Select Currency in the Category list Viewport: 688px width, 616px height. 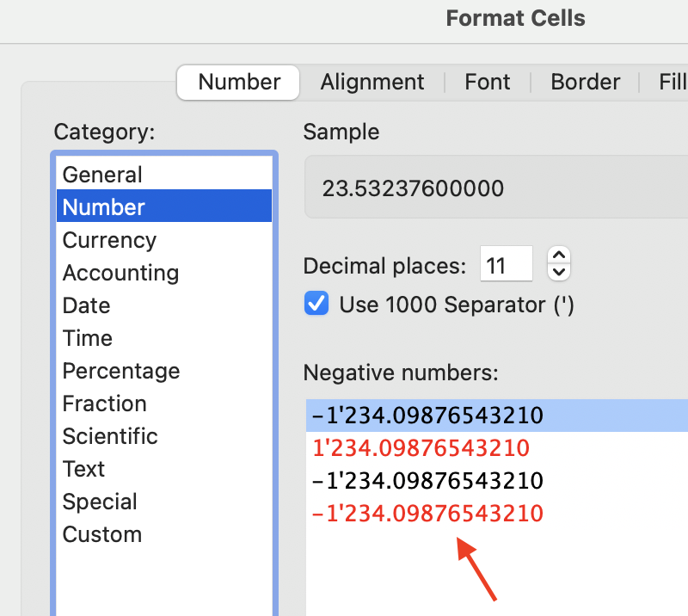click(109, 240)
